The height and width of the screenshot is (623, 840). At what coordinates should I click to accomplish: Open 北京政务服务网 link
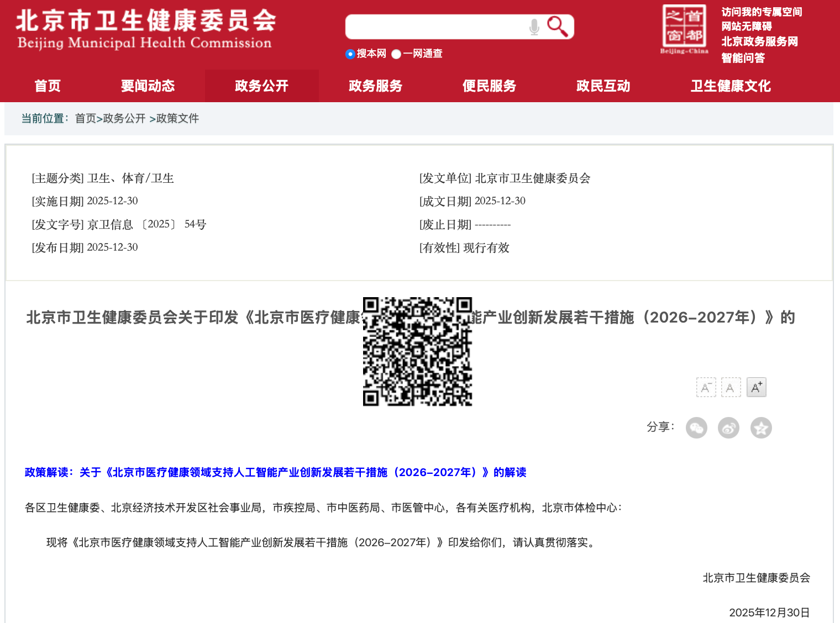click(759, 42)
